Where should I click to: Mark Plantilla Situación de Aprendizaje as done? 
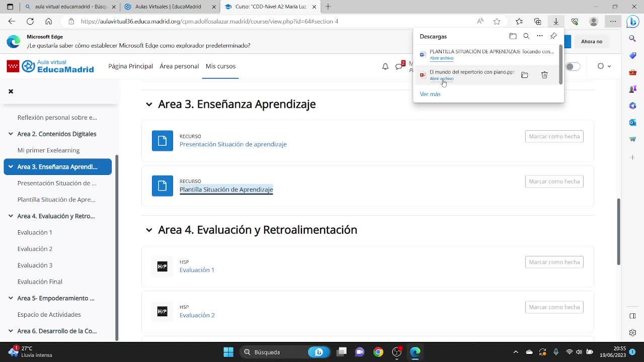pos(554,182)
